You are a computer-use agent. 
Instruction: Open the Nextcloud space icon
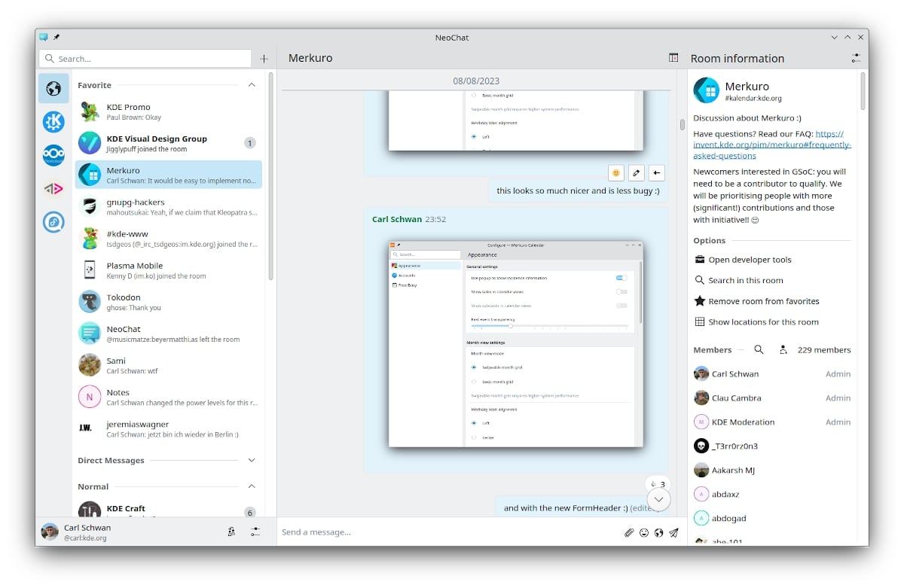(x=53, y=155)
